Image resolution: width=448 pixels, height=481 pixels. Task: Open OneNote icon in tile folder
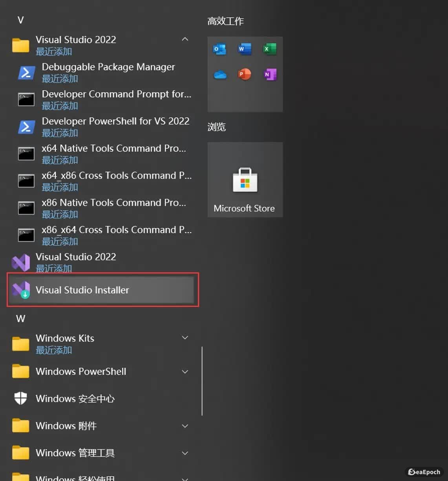(x=270, y=74)
